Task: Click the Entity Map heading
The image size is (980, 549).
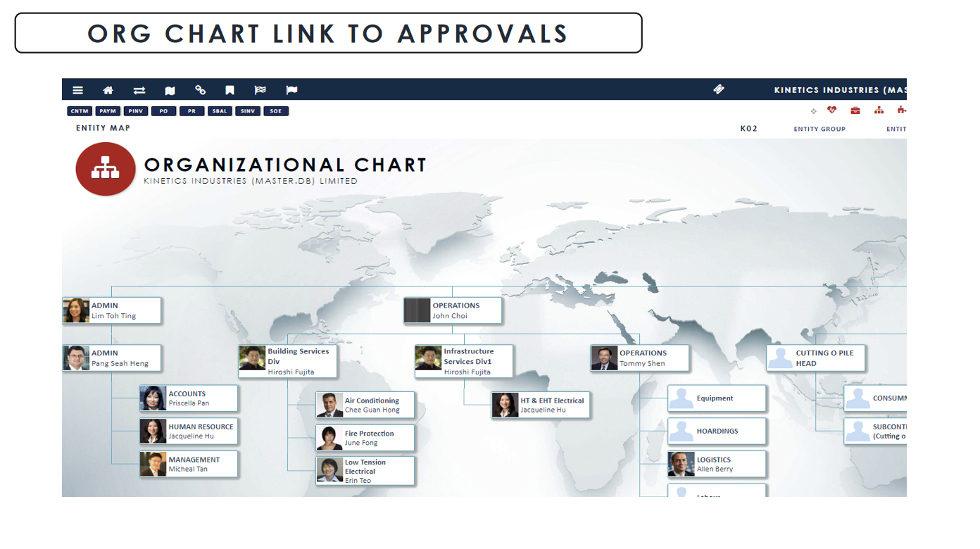Action: [103, 127]
